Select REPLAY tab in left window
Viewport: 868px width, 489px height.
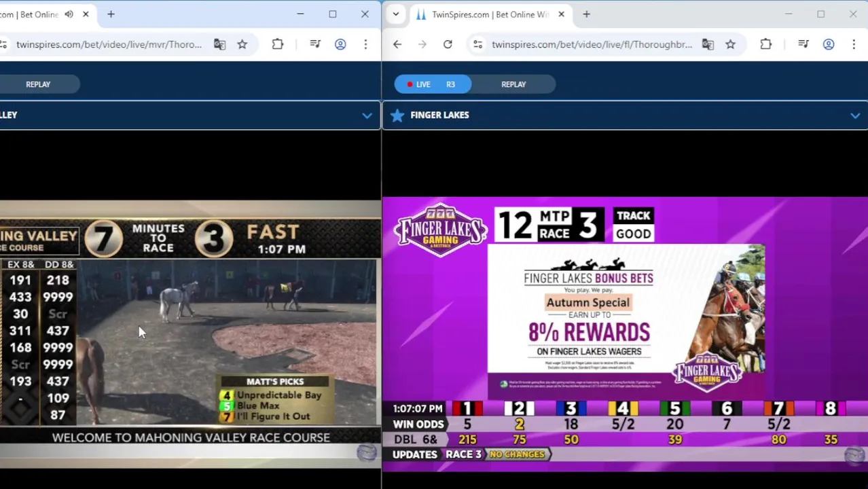click(38, 84)
